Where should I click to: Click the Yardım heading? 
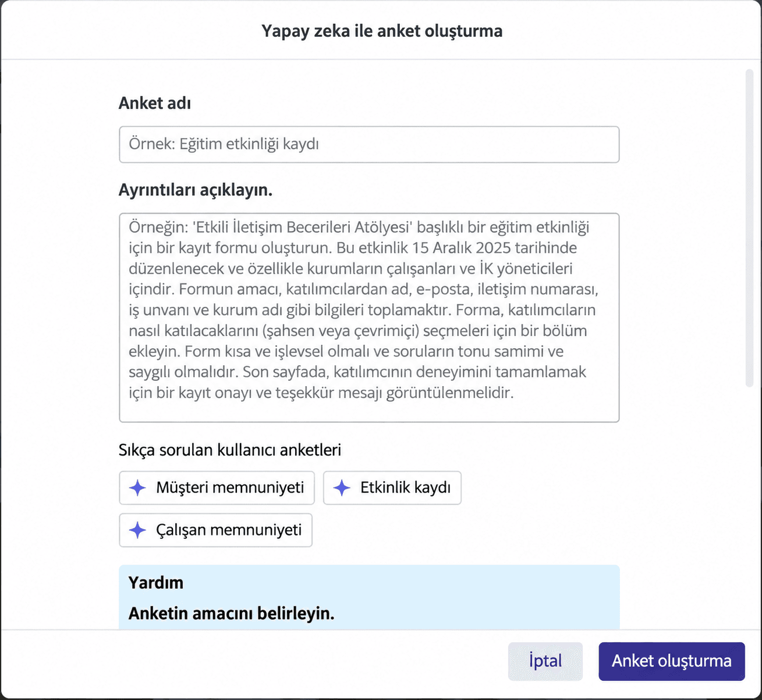(156, 583)
